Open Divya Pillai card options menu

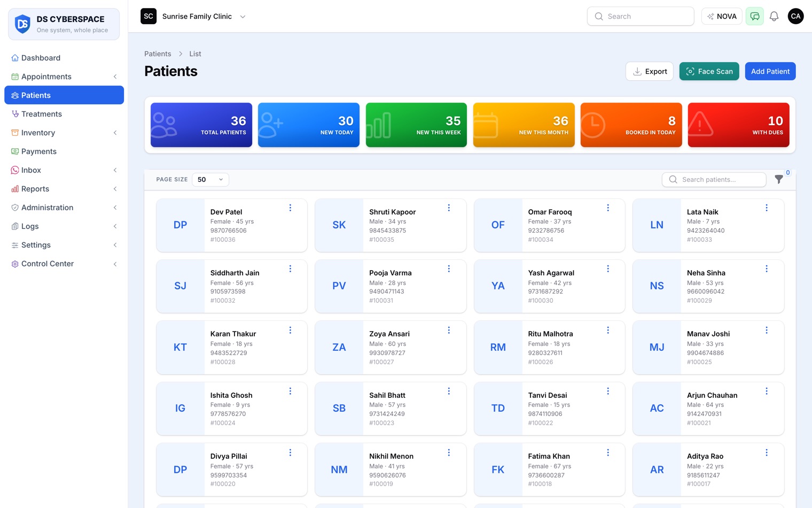click(290, 453)
